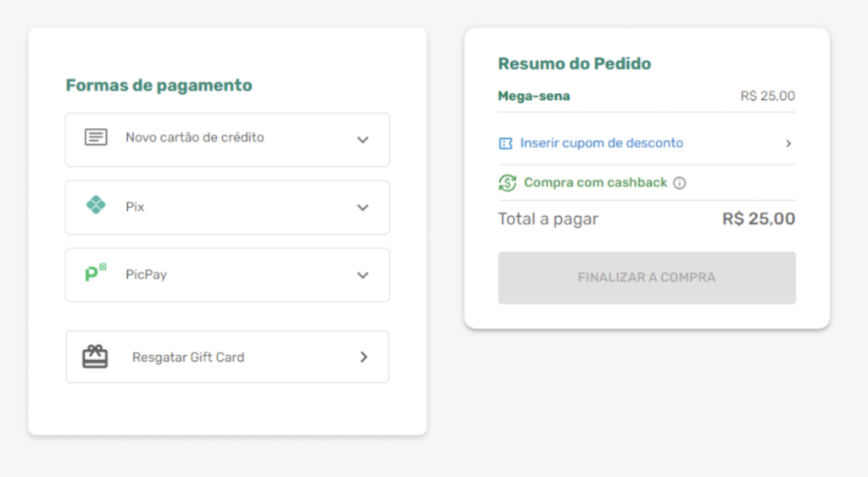Expand the Novo cartão de crédito chevron
The width and height of the screenshot is (868, 477).
tap(363, 140)
